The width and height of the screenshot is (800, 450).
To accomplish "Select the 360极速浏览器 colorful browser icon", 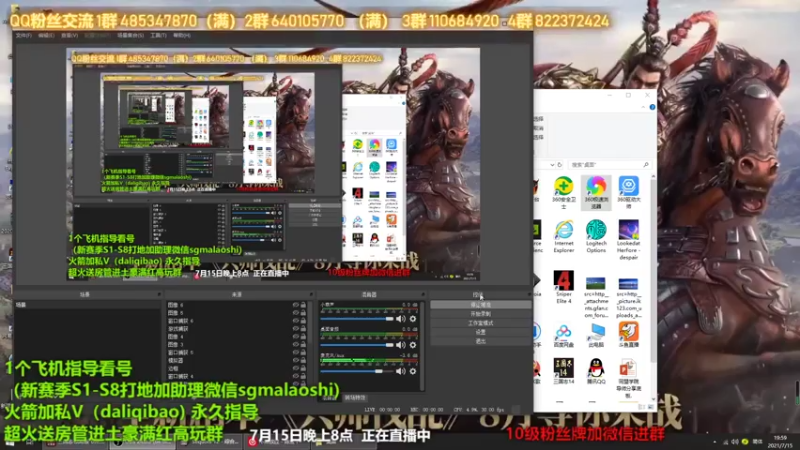I will pos(596,192).
